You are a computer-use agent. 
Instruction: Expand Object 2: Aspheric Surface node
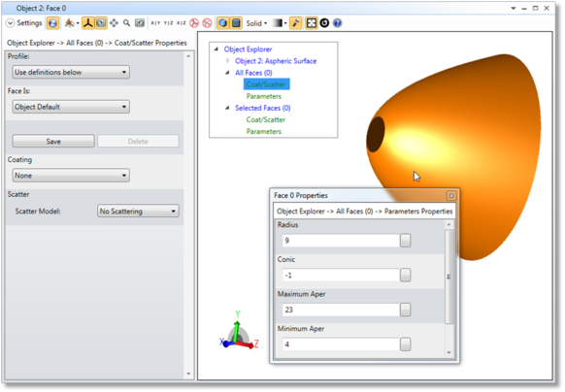(228, 61)
